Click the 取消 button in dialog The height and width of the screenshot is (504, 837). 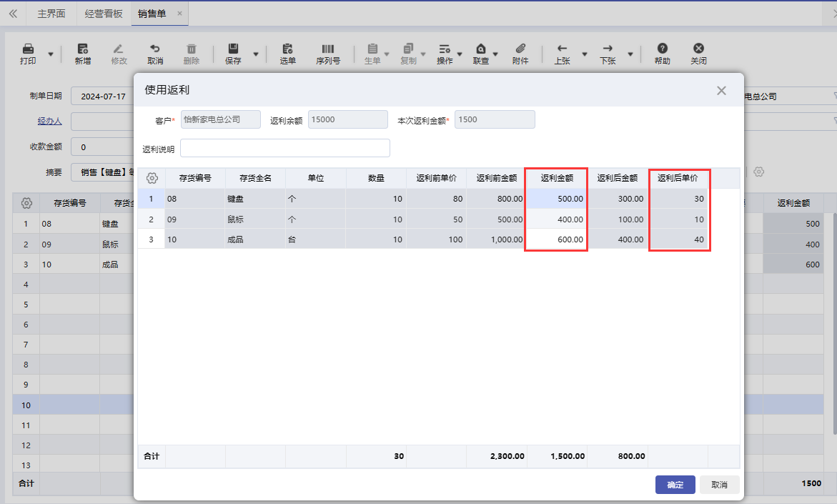[x=719, y=485]
